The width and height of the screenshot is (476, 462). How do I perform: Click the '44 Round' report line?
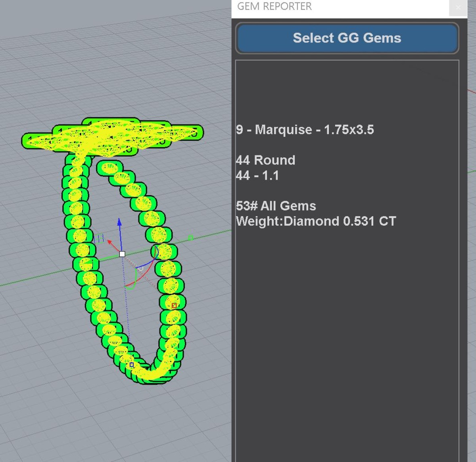(x=265, y=160)
